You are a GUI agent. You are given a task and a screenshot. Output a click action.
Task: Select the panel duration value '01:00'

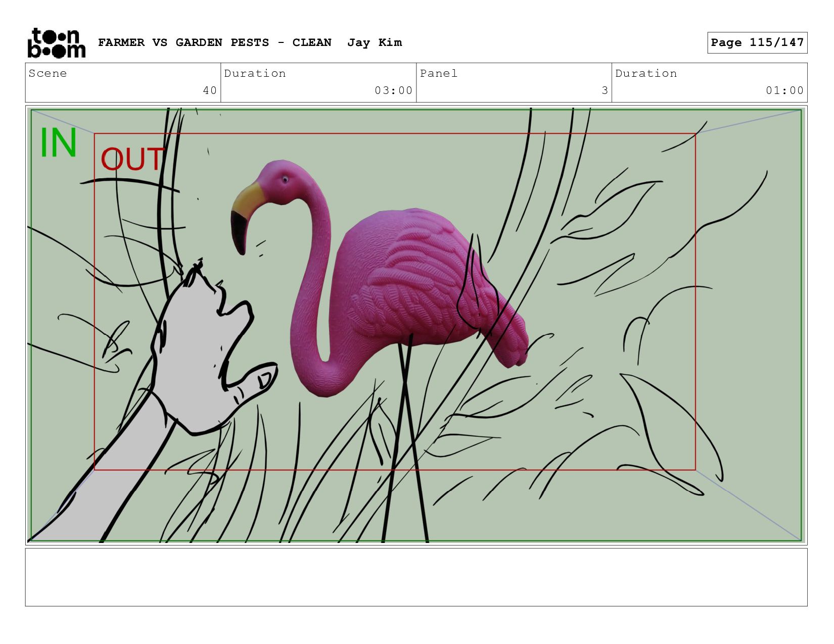pyautogui.click(x=784, y=90)
